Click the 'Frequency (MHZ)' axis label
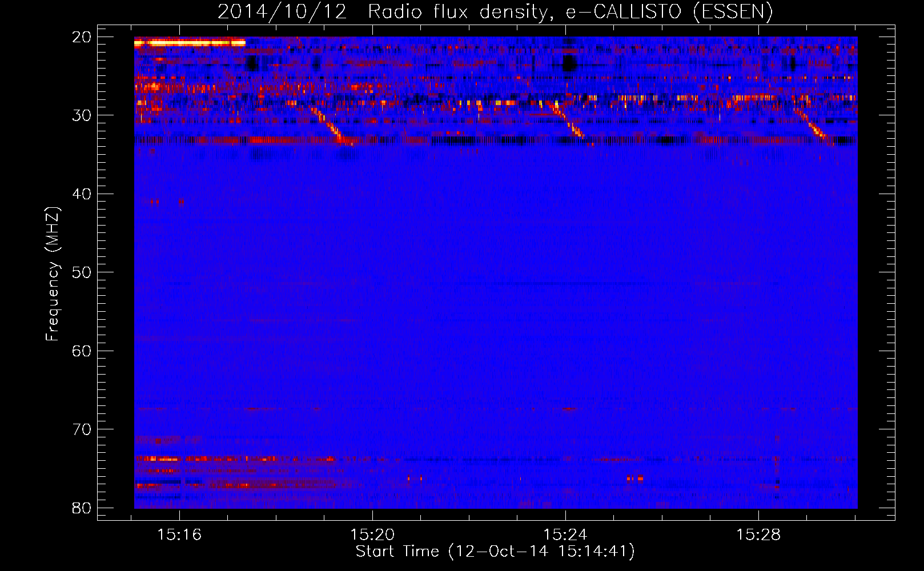Image resolution: width=924 pixels, height=571 pixels. tap(53, 274)
